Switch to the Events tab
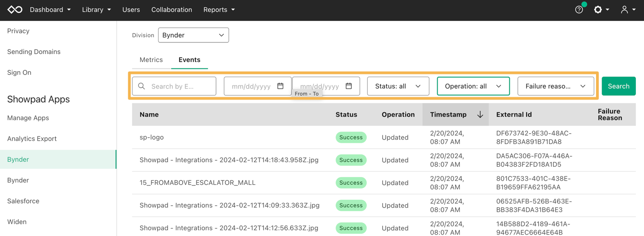Viewport: 644px width, 236px height. 190,60
